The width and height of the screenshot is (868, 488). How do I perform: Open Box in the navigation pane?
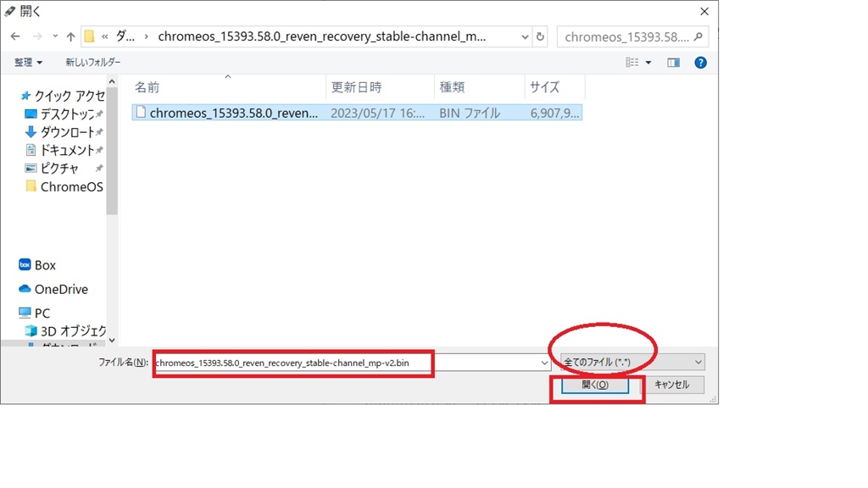(x=45, y=265)
